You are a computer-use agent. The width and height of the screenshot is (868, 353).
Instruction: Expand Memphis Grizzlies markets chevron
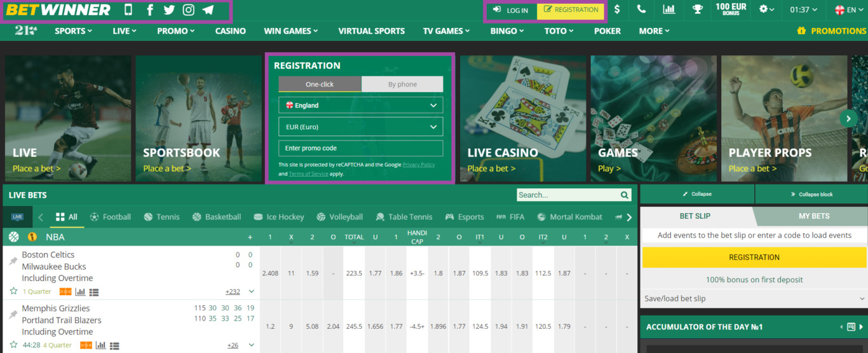tap(252, 345)
